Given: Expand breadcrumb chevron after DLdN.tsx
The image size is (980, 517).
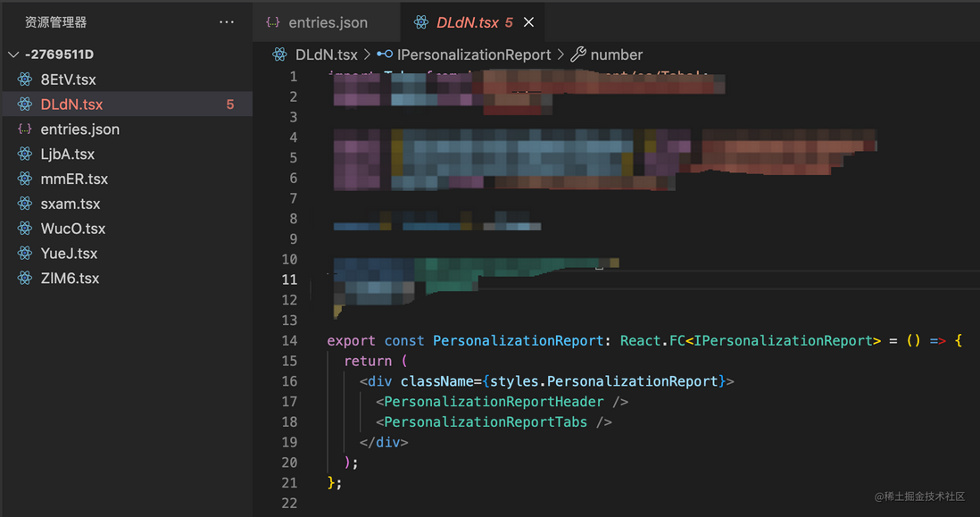Looking at the screenshot, I should point(367,54).
